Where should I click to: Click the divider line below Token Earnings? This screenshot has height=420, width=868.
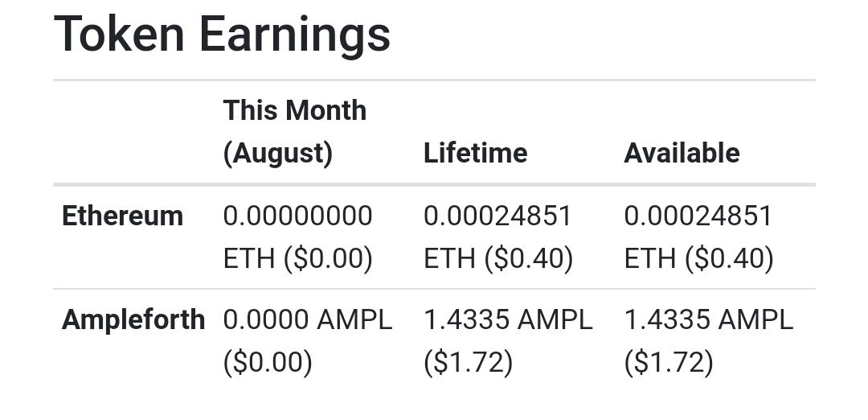coord(434,80)
